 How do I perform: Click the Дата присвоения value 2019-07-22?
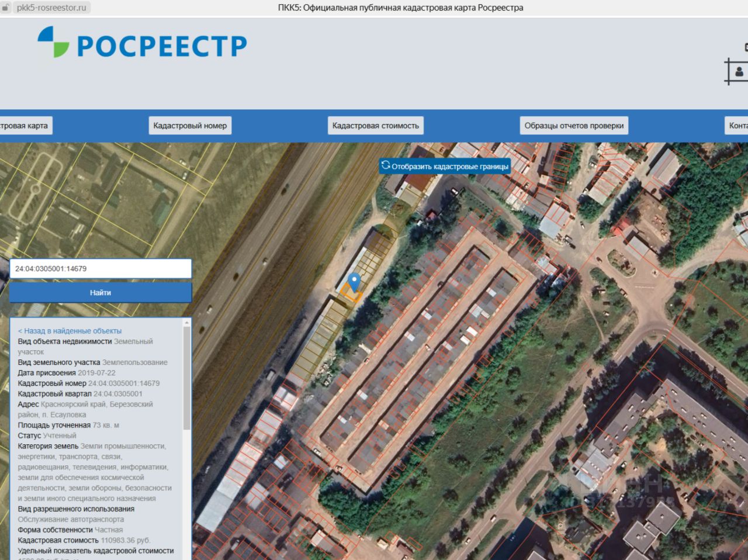point(96,373)
